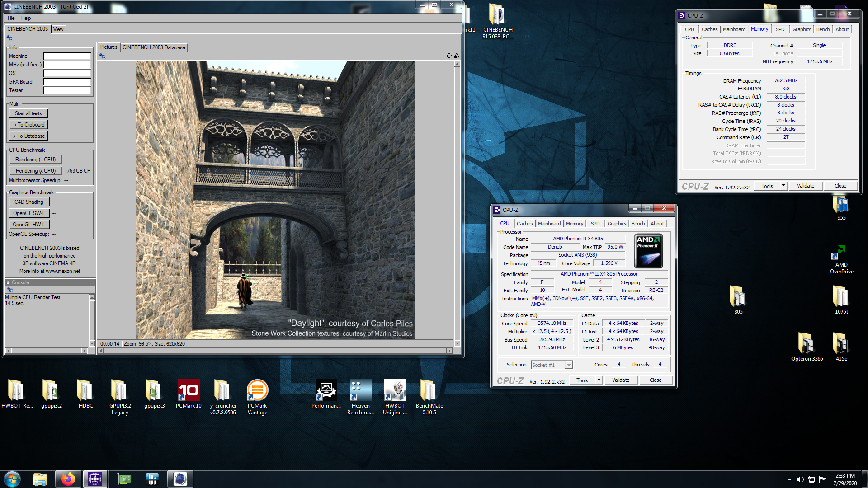Open the Graphics tab in the CPU-Z Memory window
Image resolution: width=868 pixels, height=488 pixels.
[x=802, y=29]
